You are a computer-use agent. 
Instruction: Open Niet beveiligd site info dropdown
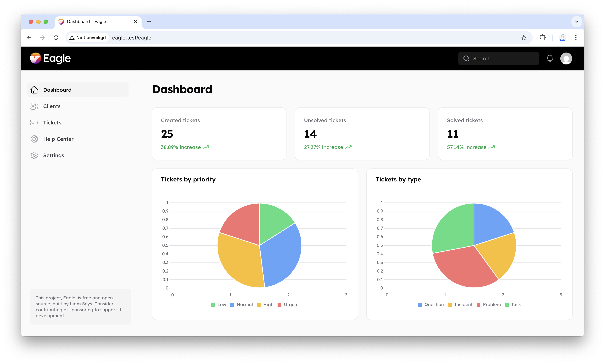tap(88, 37)
